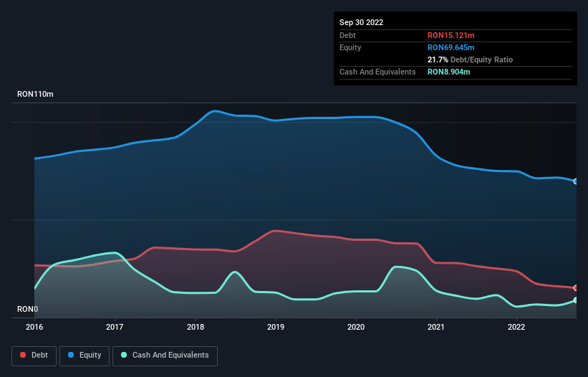This screenshot has height=377, width=588.
Task: Click the Debt value RON15.121m
Action: pos(450,35)
